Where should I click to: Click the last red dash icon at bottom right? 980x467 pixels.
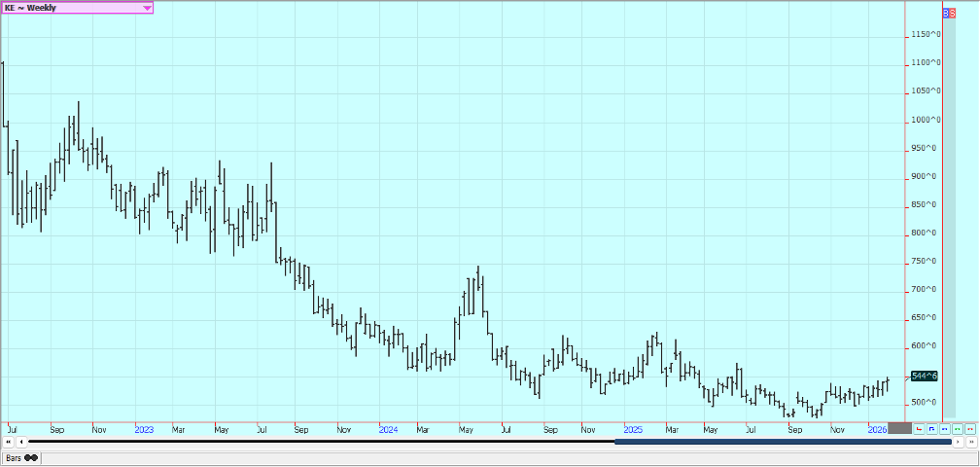(x=970, y=428)
